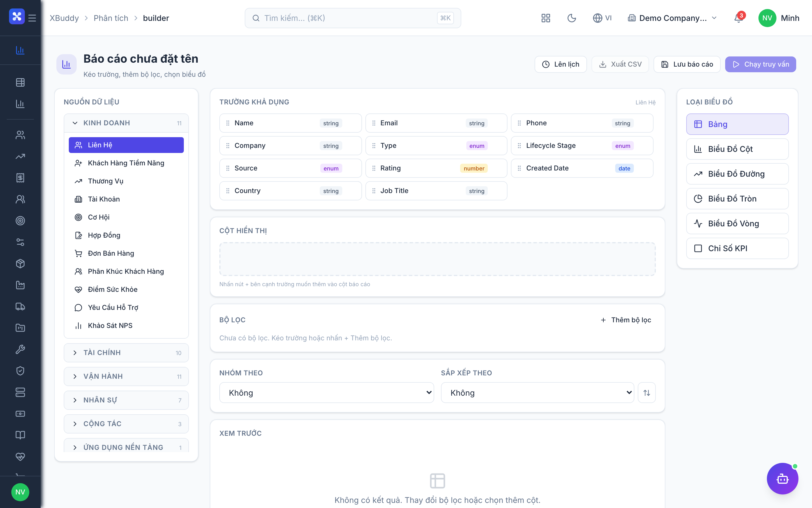This screenshot has height=508, width=812.
Task: Select Phân Khúc Khách Hàng data source
Action: (x=126, y=271)
